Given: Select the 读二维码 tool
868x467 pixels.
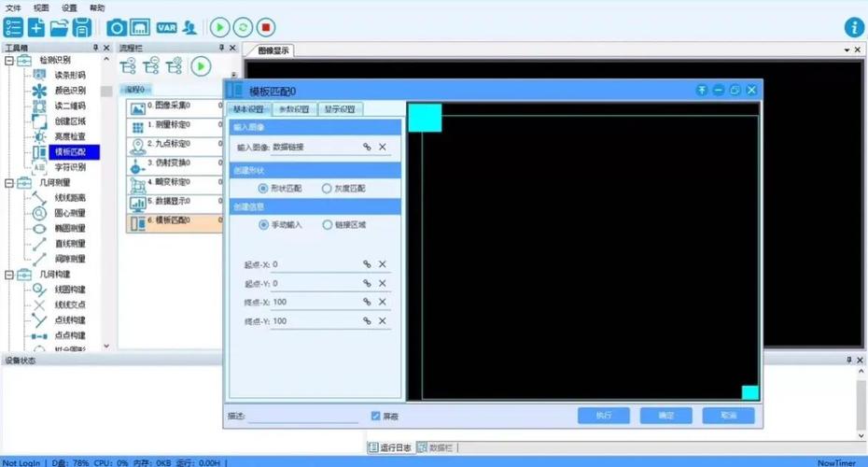Looking at the screenshot, I should (70, 106).
